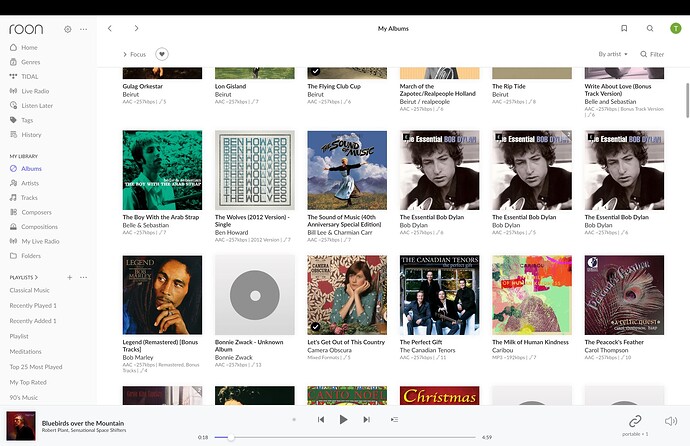Screen dimensions: 690x446
Task: Click the Roon logo
Action: point(26,29)
